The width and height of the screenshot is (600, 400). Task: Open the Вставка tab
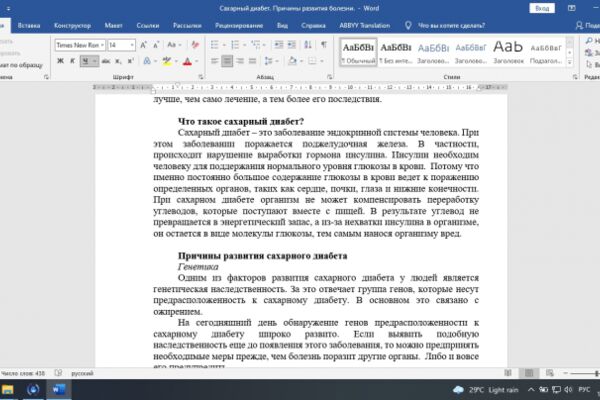point(29,26)
